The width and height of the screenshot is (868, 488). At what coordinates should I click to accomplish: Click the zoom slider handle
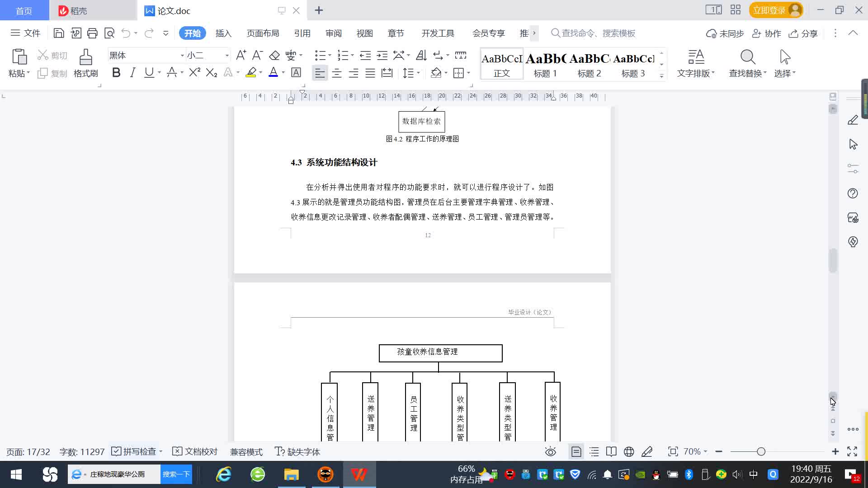point(761,452)
